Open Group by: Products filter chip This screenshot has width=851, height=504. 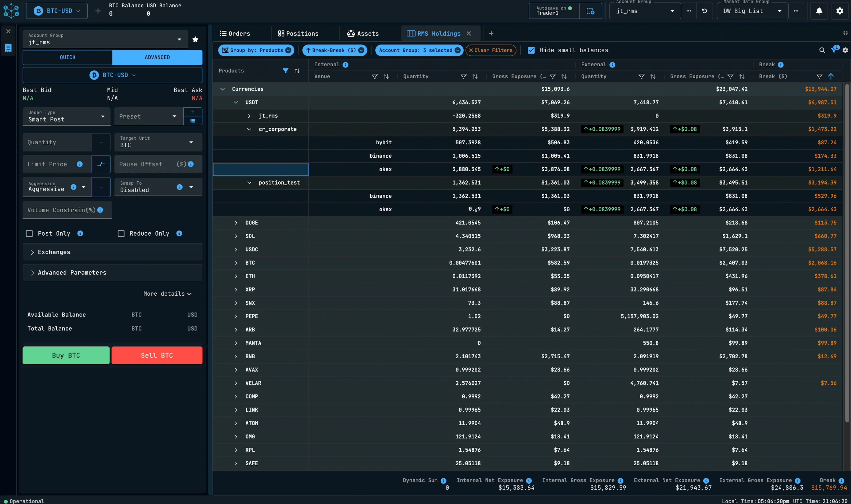coord(256,50)
